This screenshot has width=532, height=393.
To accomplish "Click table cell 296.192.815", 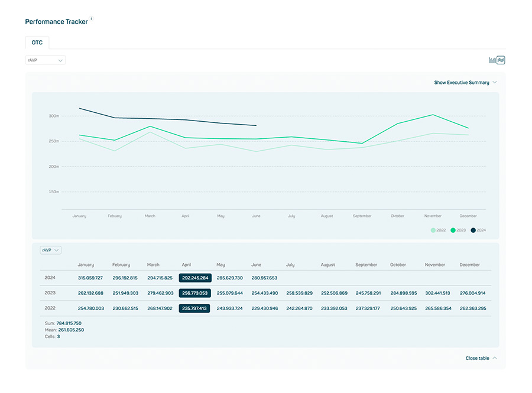I will click(x=125, y=278).
